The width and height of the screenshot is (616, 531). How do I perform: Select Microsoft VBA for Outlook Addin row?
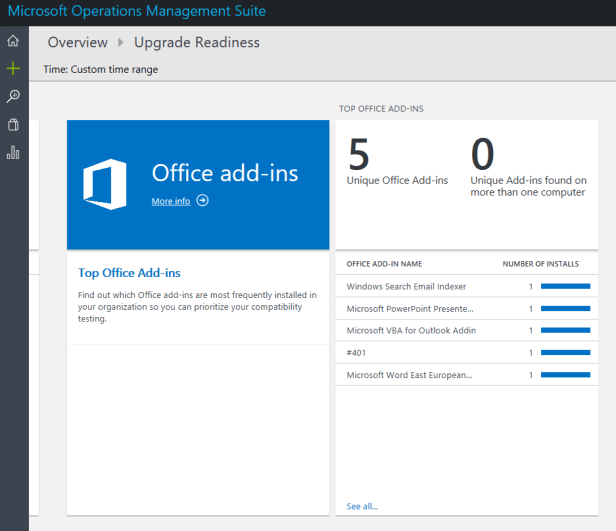pos(410,330)
